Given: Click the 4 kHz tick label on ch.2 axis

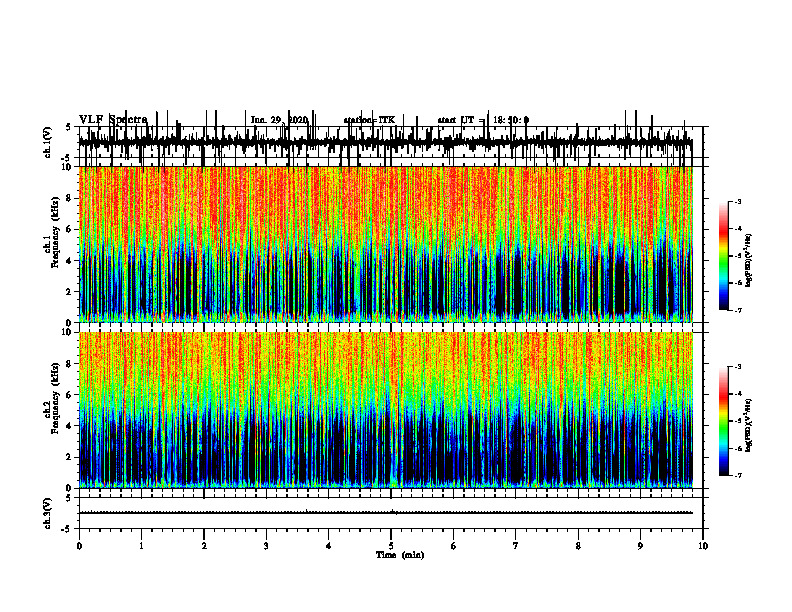Looking at the screenshot, I should (70, 426).
